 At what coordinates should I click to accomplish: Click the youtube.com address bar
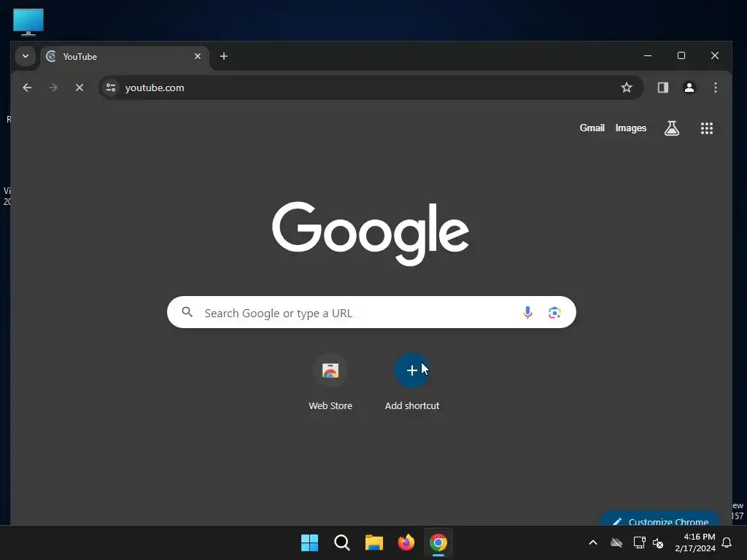pyautogui.click(x=371, y=87)
